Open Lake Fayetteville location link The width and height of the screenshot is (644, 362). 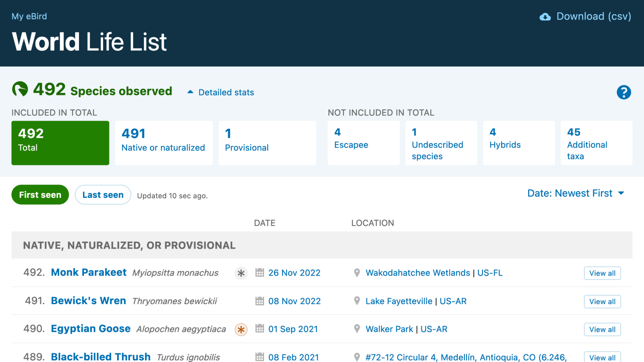click(x=399, y=301)
